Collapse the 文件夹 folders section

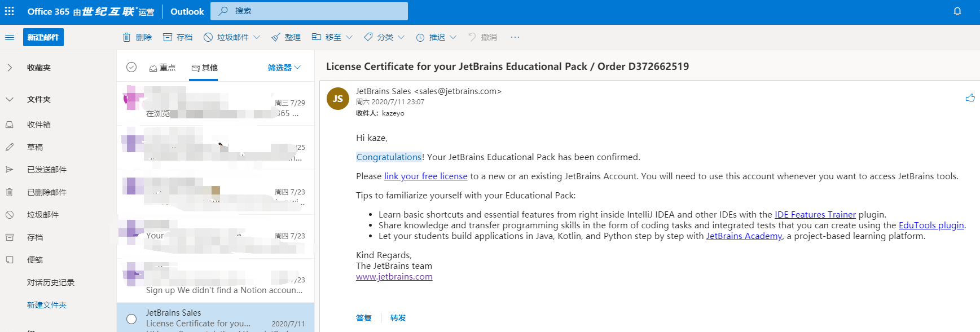point(10,99)
